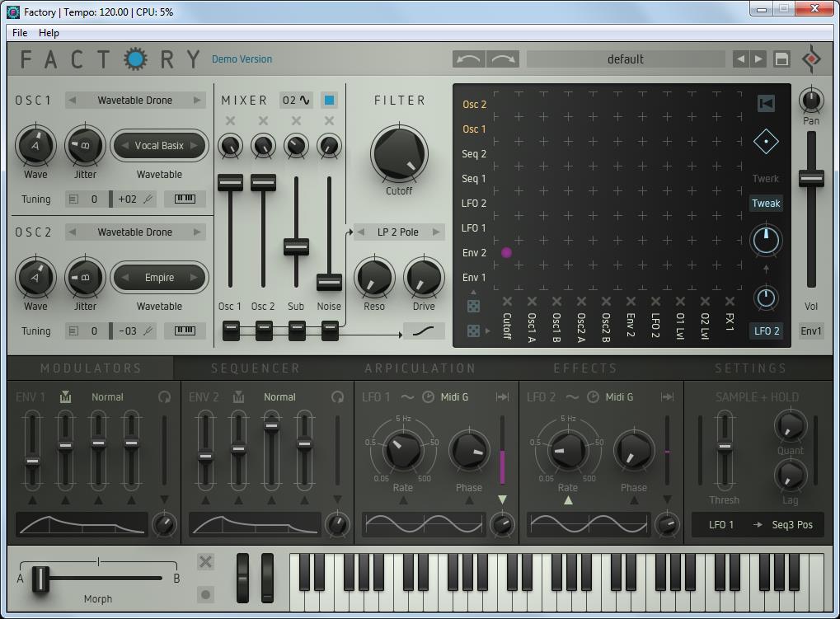Click the filter drive curve icon
The width and height of the screenshot is (840, 619).
coord(424,331)
